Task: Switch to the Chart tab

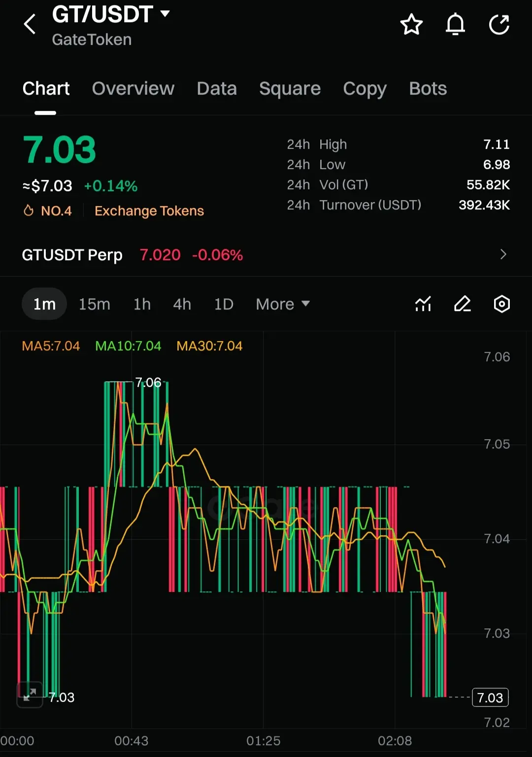Action: tap(46, 89)
